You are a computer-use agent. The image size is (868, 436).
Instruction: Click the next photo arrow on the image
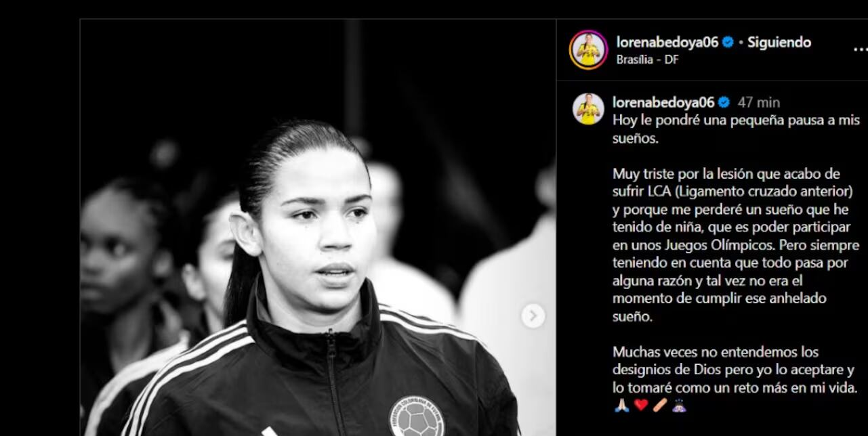point(533,315)
